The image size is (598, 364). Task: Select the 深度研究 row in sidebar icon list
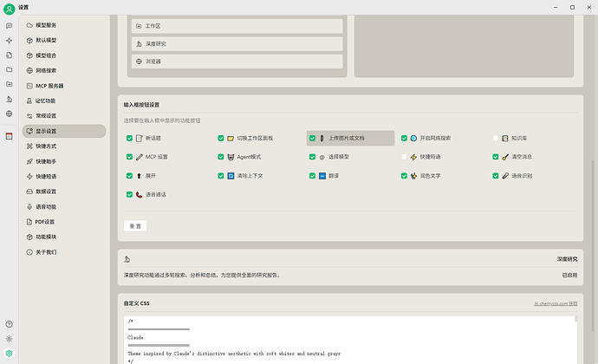point(237,44)
